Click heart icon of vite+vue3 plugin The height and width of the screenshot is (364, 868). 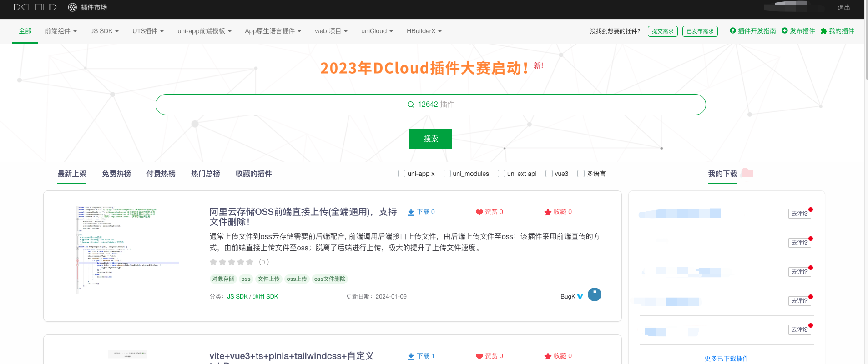tap(479, 356)
